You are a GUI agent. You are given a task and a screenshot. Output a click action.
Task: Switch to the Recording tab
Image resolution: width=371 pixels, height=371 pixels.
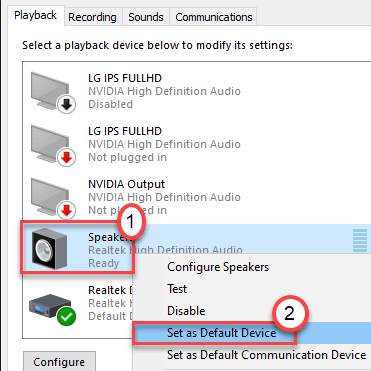(92, 17)
